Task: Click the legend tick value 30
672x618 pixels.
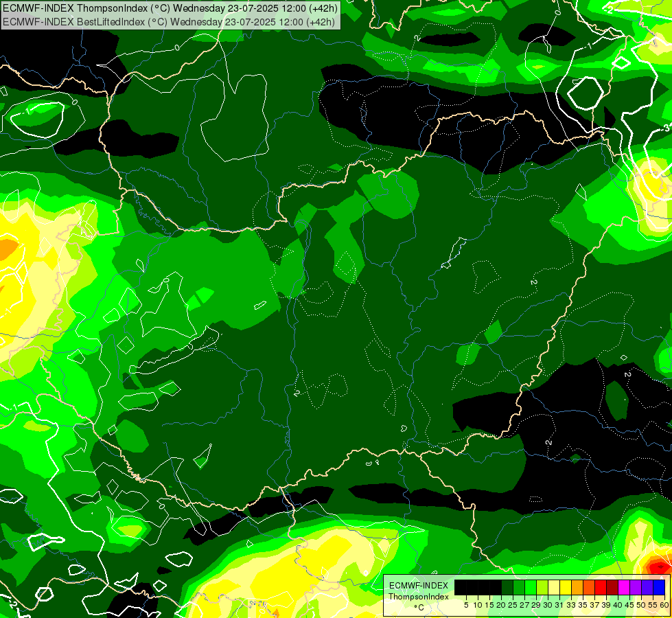Action: tap(548, 605)
